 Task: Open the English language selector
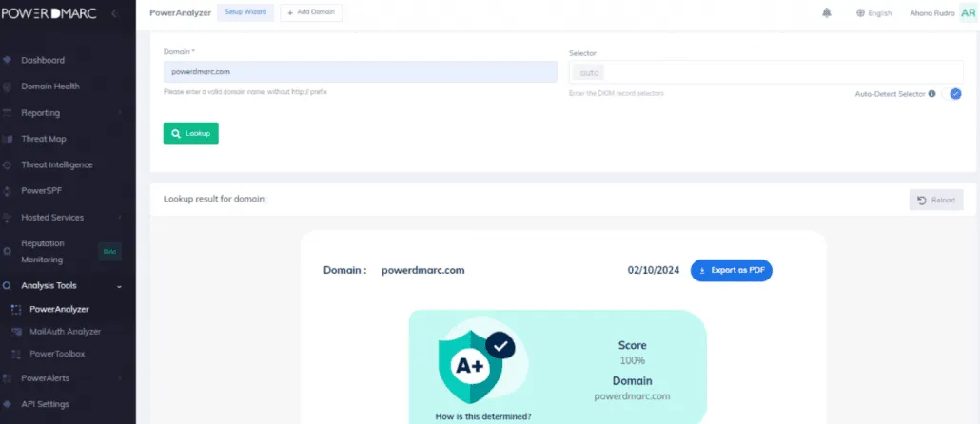[873, 13]
